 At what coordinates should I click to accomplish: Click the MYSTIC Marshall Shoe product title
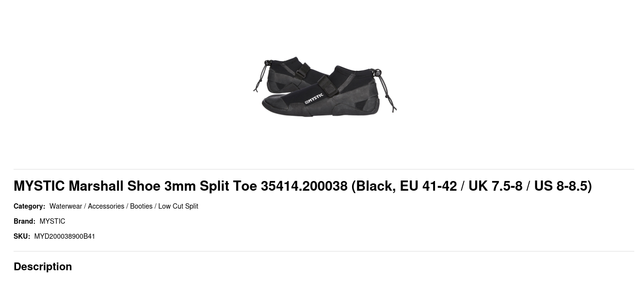303,186
